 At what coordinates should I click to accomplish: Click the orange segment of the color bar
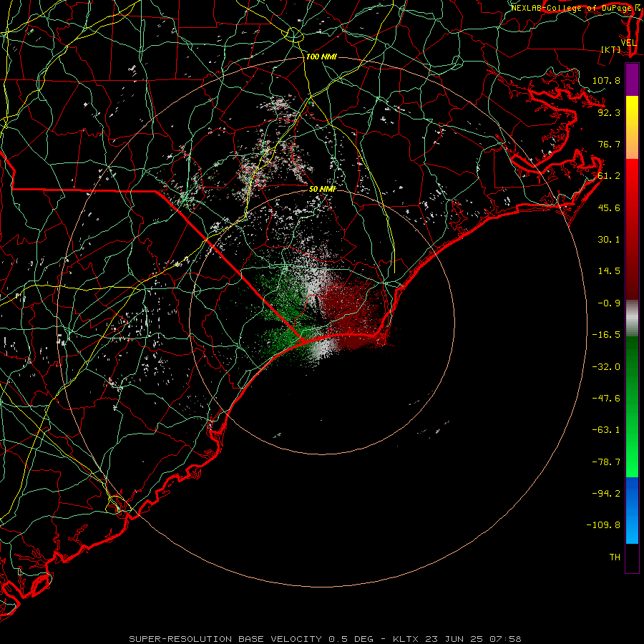coord(632,144)
